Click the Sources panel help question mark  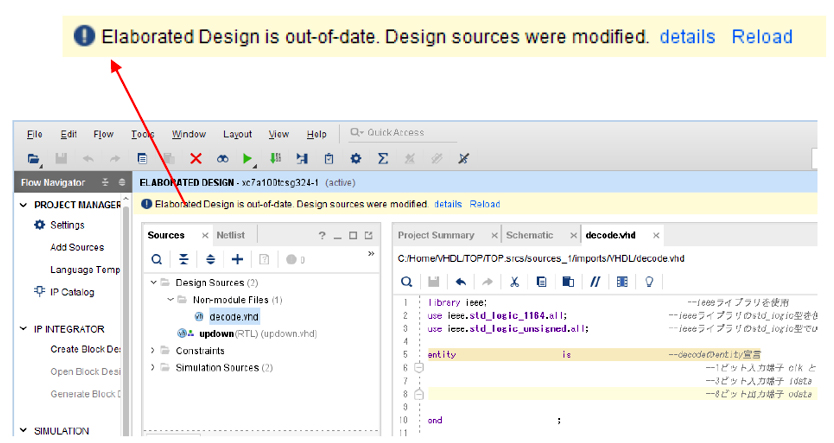[322, 236]
